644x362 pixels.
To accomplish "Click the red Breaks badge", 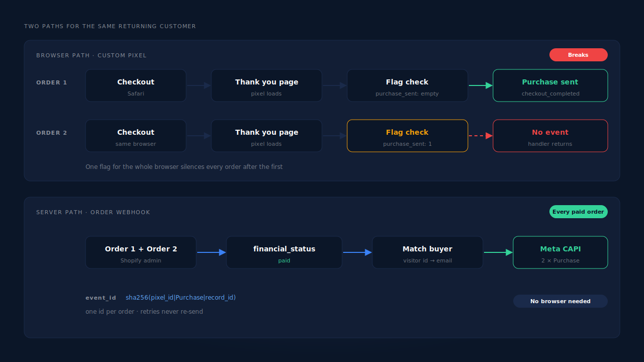I will 578,55.
